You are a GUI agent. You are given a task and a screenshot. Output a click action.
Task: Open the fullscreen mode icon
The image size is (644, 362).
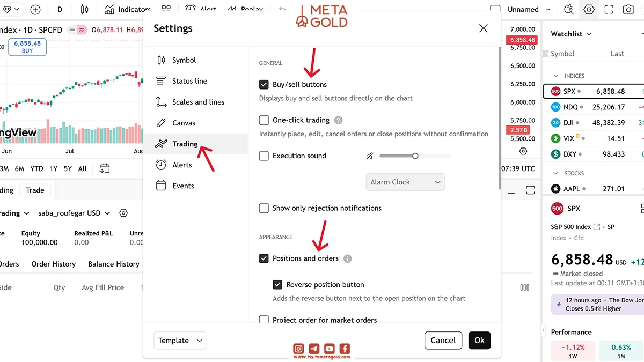pos(609,10)
